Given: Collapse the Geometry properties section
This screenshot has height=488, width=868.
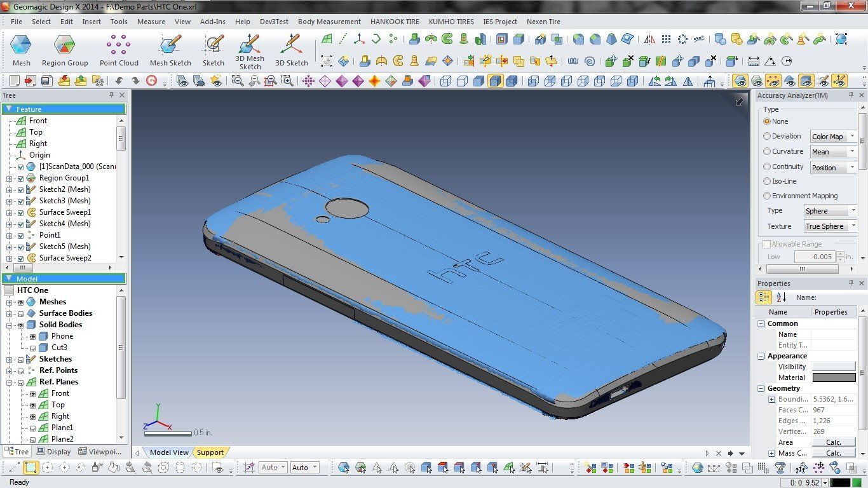Looking at the screenshot, I should pos(761,388).
